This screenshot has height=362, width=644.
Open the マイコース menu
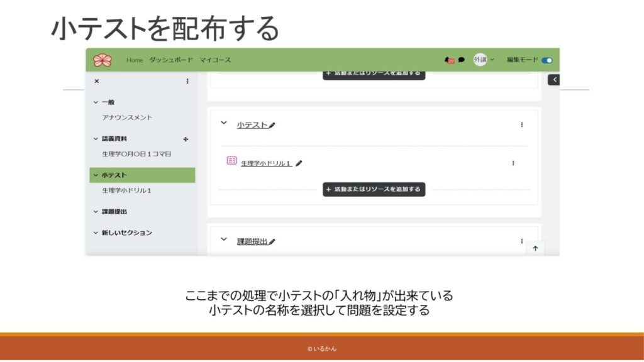pos(215,60)
